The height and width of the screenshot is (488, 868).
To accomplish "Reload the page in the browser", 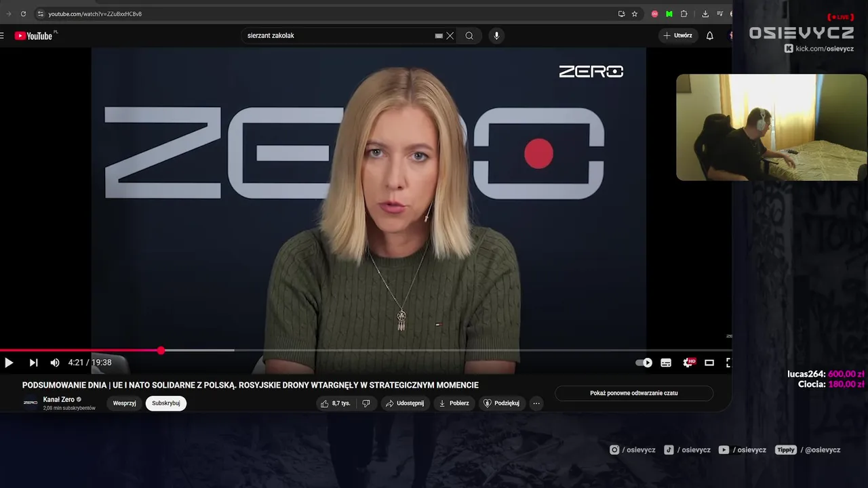I will (x=23, y=14).
